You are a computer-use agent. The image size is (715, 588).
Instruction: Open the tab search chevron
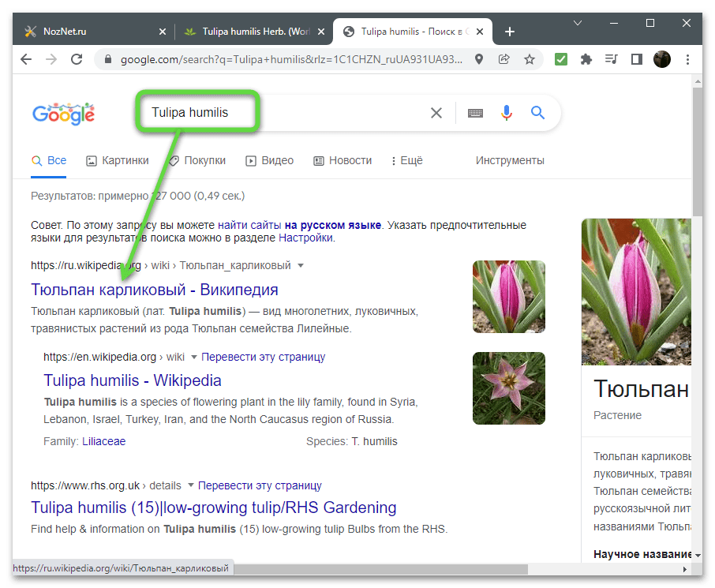(x=578, y=23)
